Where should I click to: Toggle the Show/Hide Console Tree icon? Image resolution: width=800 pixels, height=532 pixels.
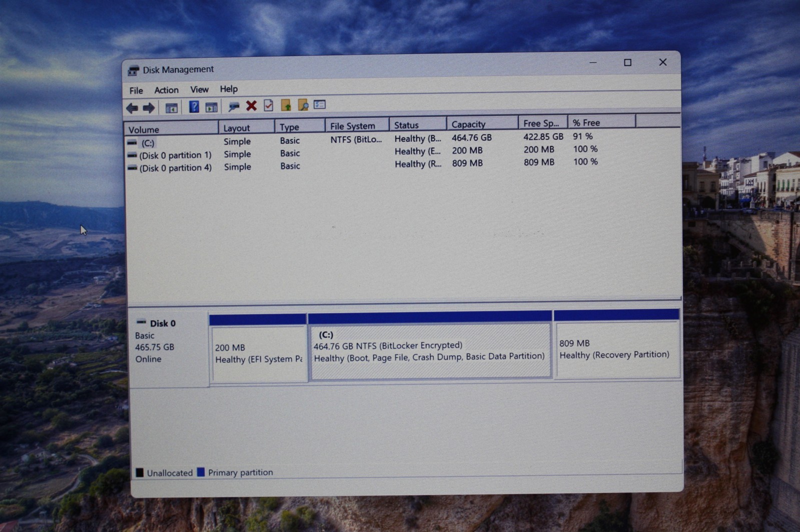tap(171, 107)
